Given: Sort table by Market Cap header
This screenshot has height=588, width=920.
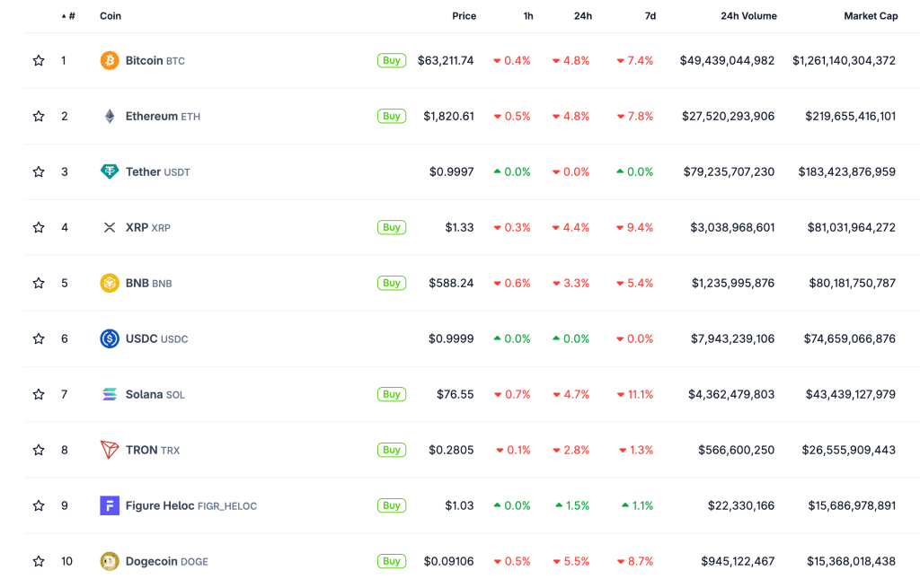Looking at the screenshot, I should point(871,16).
